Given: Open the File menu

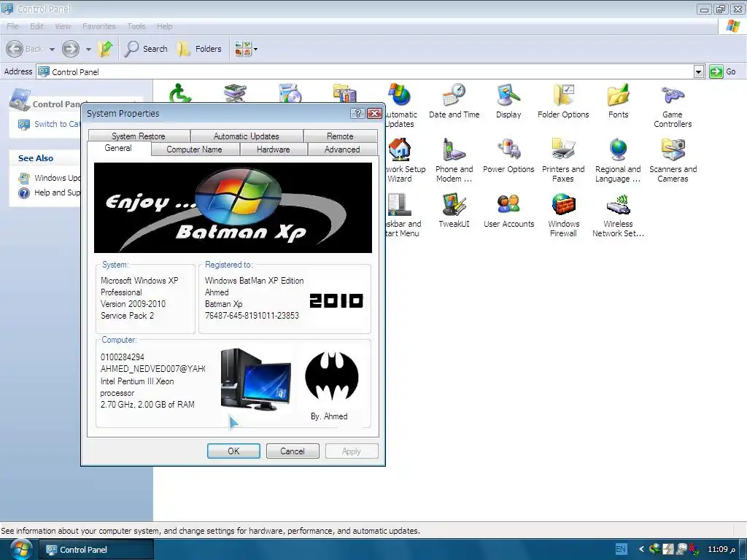Looking at the screenshot, I should click(x=12, y=26).
